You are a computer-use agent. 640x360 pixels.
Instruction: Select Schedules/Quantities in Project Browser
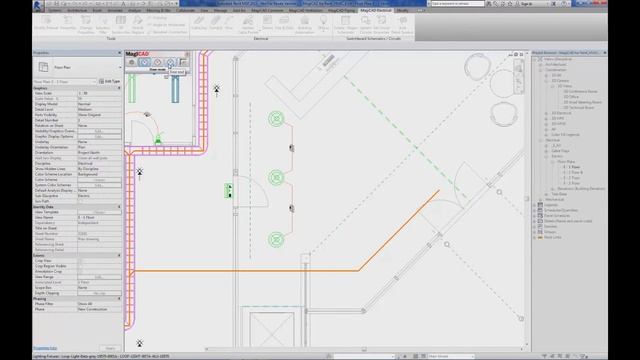click(560, 210)
